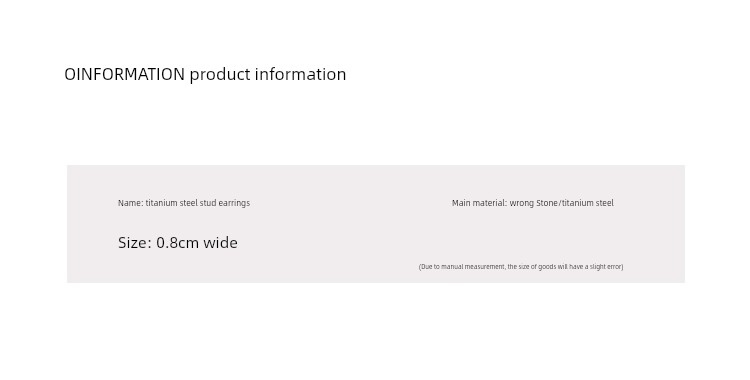Click the word 'stud' in Name line
Image resolution: width=750 pixels, height=380 pixels.
[208, 203]
